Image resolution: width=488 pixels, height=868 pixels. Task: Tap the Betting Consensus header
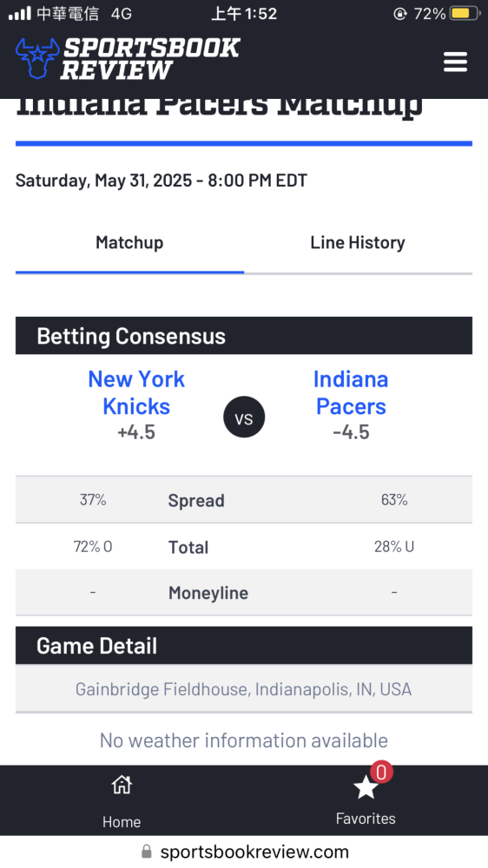[x=244, y=335]
